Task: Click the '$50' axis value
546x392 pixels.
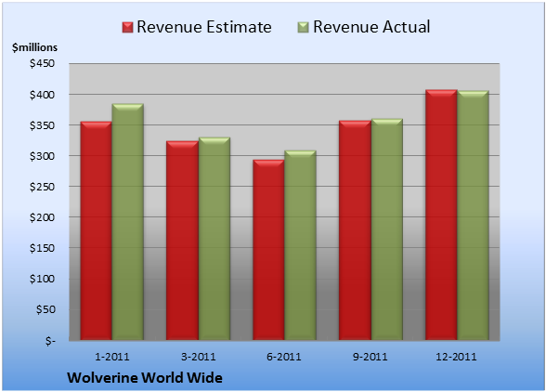Action: coord(45,309)
